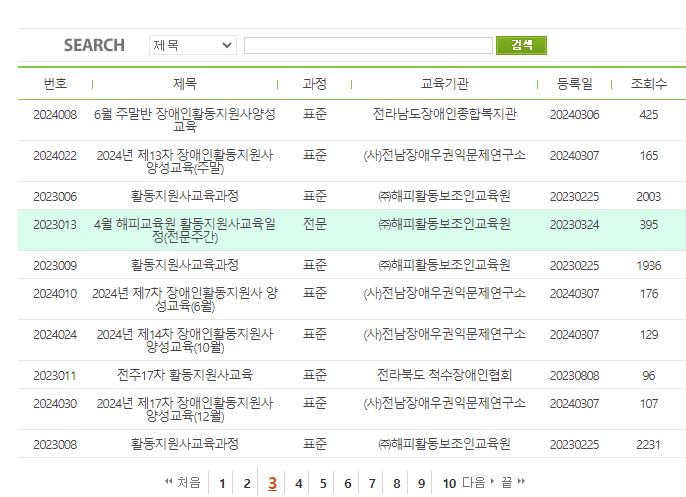
Task: Click registration date 20230324
Action: coord(574,224)
